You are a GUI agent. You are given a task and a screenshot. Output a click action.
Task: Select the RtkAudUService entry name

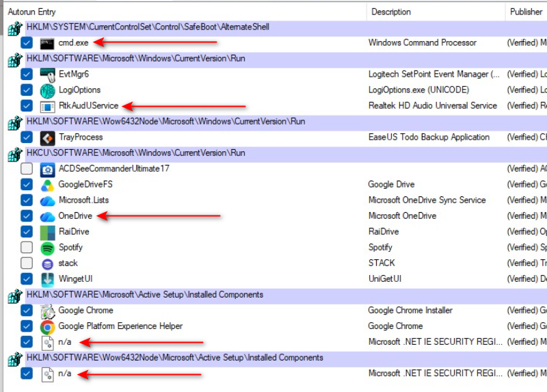(89, 105)
